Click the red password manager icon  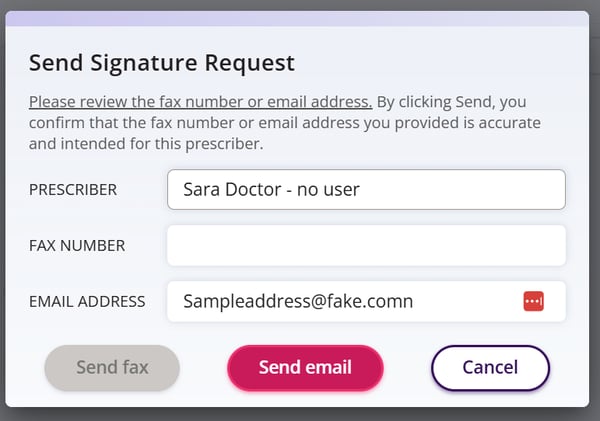(533, 301)
